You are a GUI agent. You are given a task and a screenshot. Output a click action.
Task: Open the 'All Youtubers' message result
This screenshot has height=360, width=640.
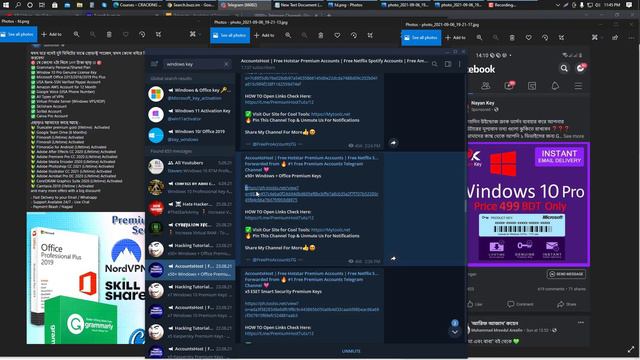(x=190, y=167)
